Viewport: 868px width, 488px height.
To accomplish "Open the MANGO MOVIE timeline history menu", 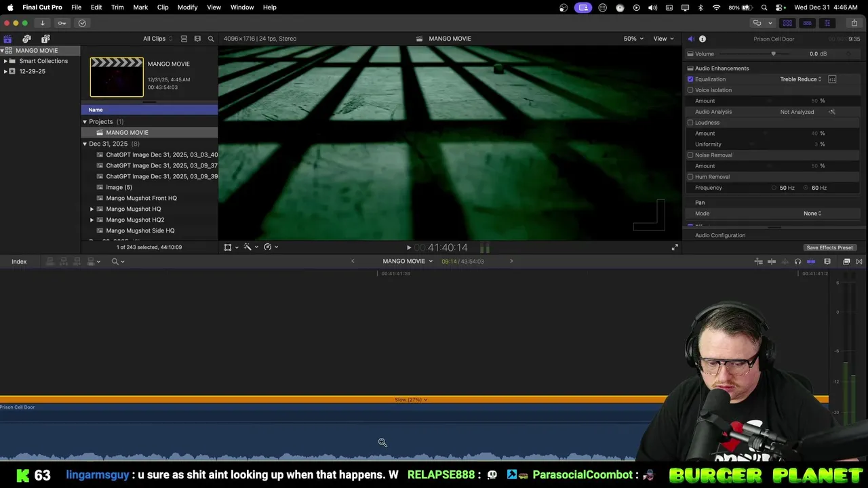I will tap(407, 262).
